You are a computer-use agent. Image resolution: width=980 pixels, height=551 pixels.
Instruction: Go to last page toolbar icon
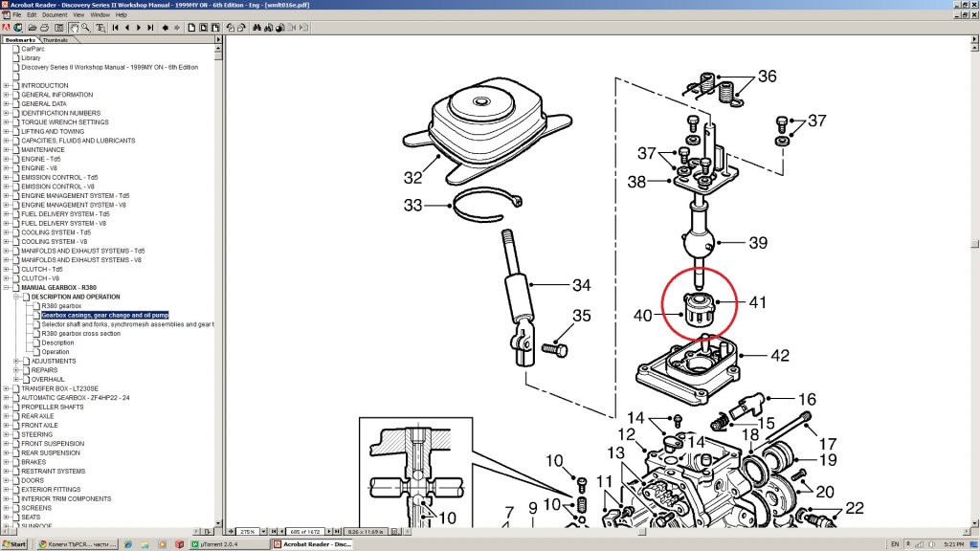[150, 28]
